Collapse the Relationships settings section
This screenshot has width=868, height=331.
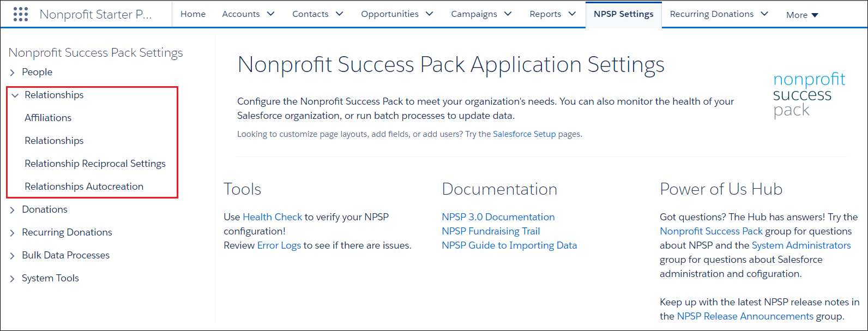tap(15, 95)
